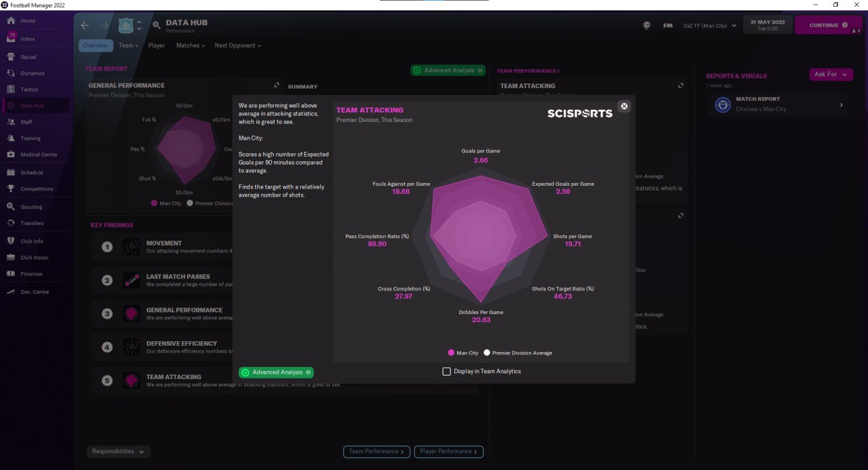Open the Responsibilities dropdown
Screen dimensions: 868x470
click(118, 451)
